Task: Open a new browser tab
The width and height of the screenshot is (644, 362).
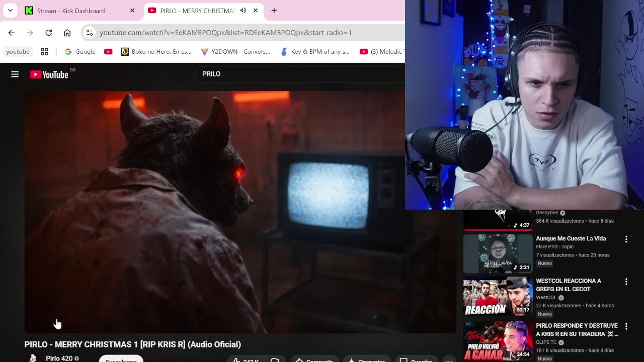Action: (274, 11)
